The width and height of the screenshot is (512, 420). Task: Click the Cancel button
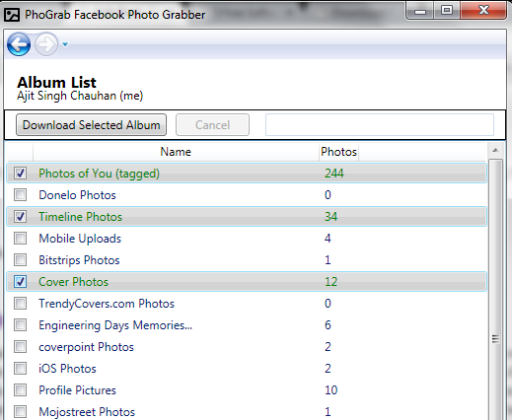pos(212,125)
